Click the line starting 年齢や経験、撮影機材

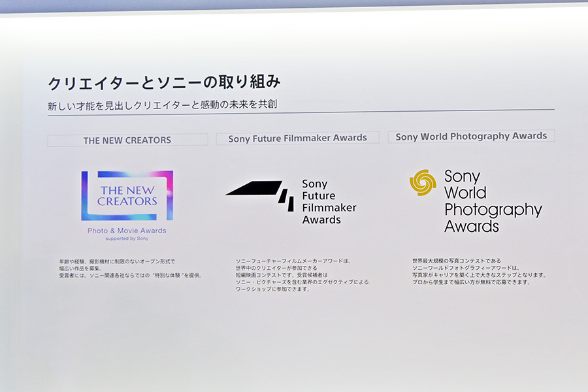[x=117, y=262]
